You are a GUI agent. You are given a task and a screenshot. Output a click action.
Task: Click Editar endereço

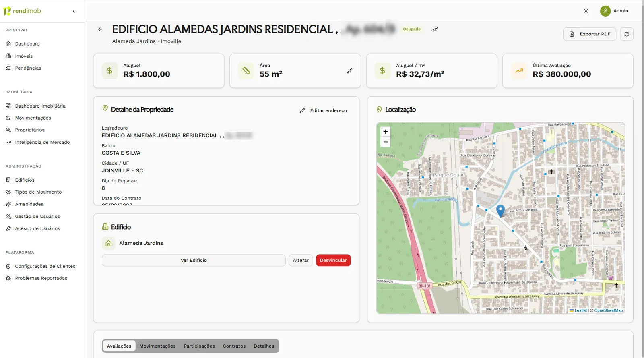(x=324, y=110)
